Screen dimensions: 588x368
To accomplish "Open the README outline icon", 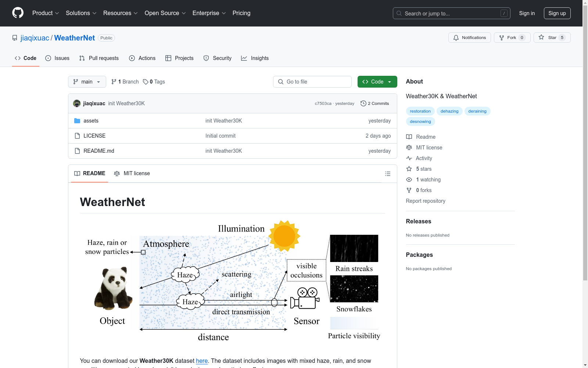I will pos(388,174).
